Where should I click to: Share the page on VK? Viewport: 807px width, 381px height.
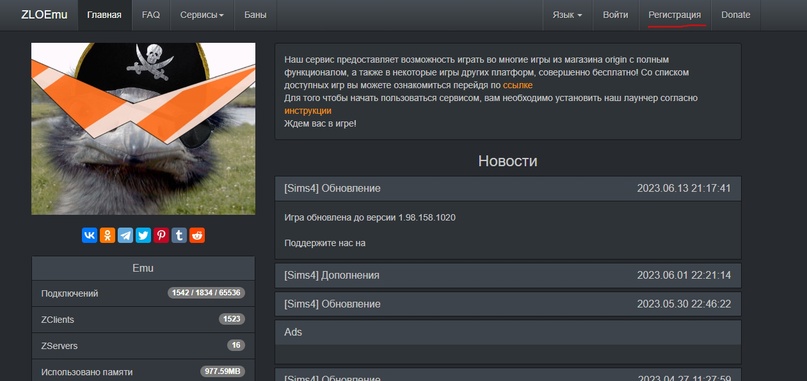click(x=90, y=235)
